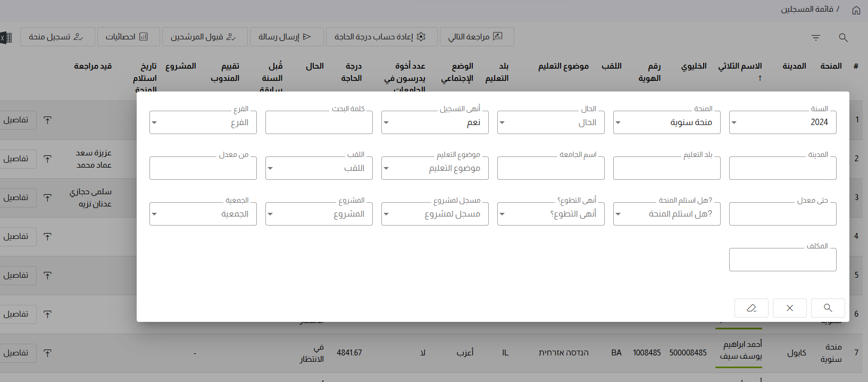Screen dimensions: 868x382
Task: Click the search magnifier button in filter dialog
Action: [828, 308]
